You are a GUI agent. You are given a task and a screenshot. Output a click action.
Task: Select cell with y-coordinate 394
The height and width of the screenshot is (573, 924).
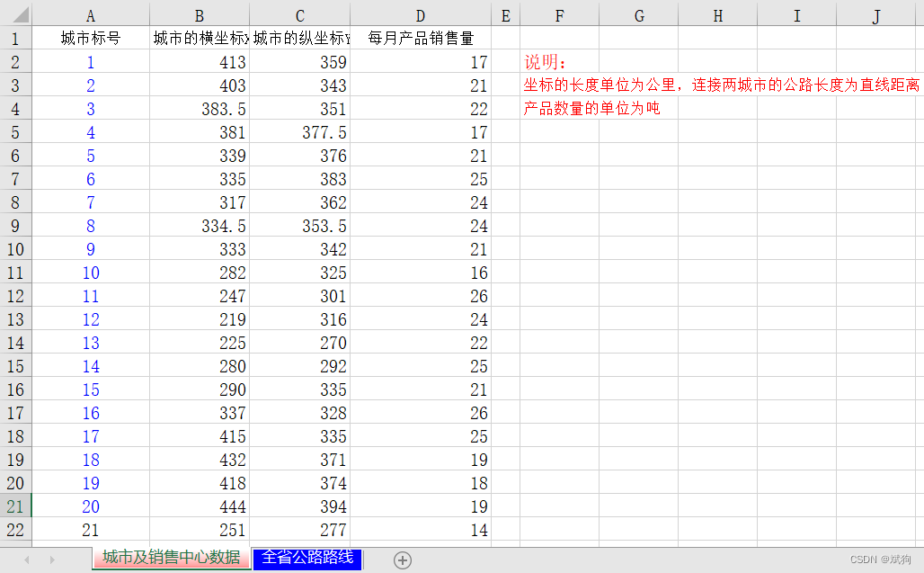point(300,506)
